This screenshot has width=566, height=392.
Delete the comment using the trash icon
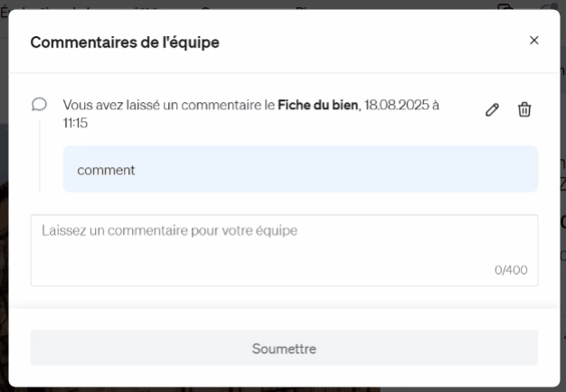pyautogui.click(x=524, y=109)
